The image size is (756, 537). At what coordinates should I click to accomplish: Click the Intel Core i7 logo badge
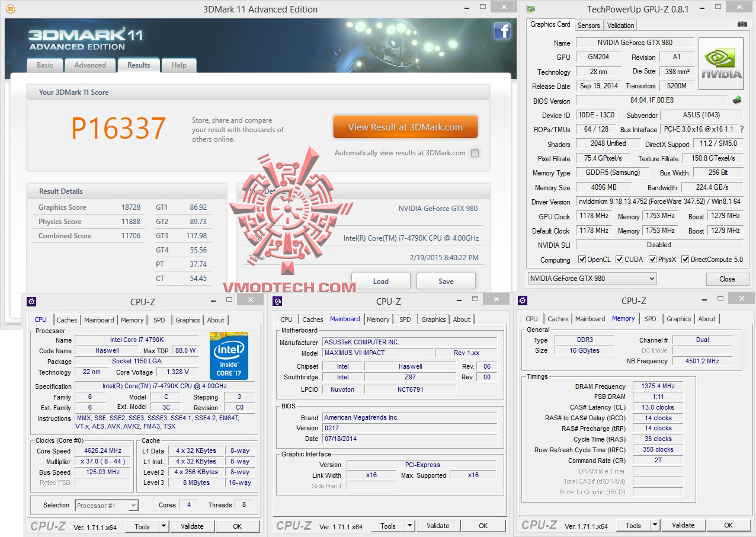229,356
